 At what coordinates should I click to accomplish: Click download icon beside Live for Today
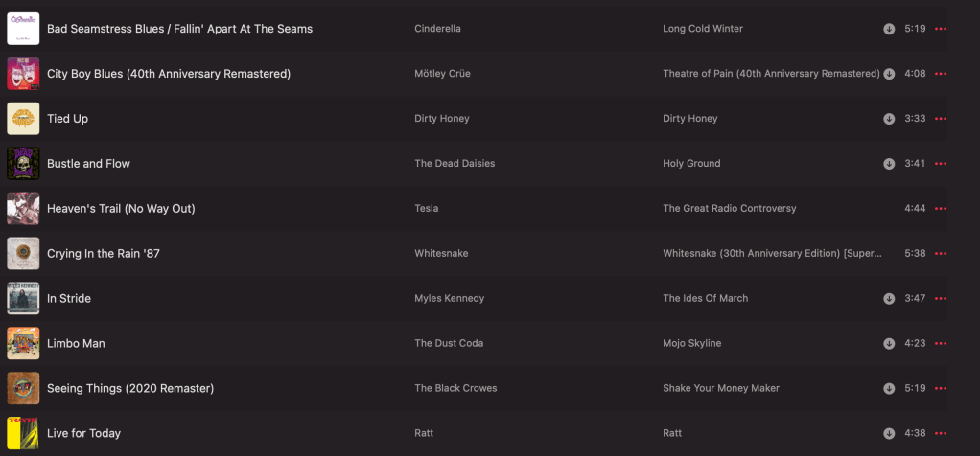point(889,433)
